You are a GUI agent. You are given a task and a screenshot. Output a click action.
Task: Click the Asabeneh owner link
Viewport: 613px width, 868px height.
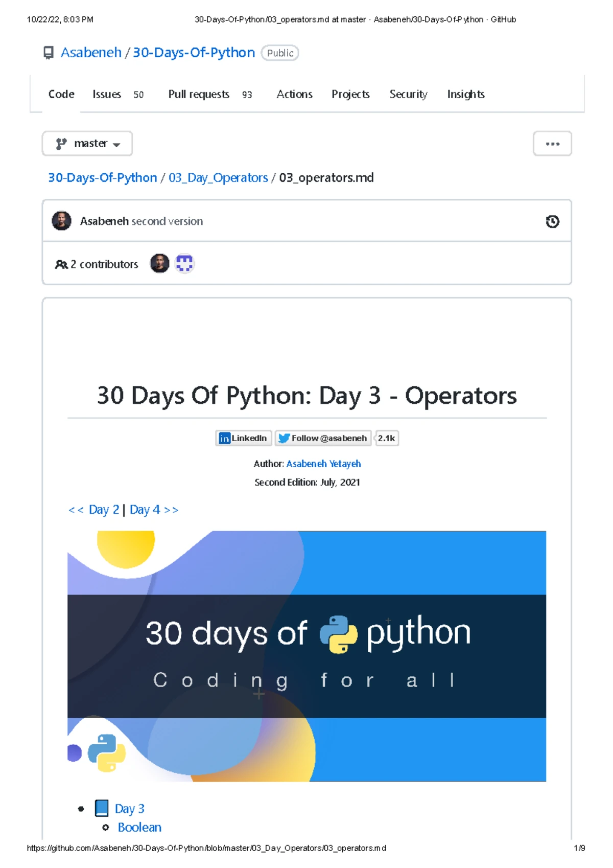pos(91,53)
